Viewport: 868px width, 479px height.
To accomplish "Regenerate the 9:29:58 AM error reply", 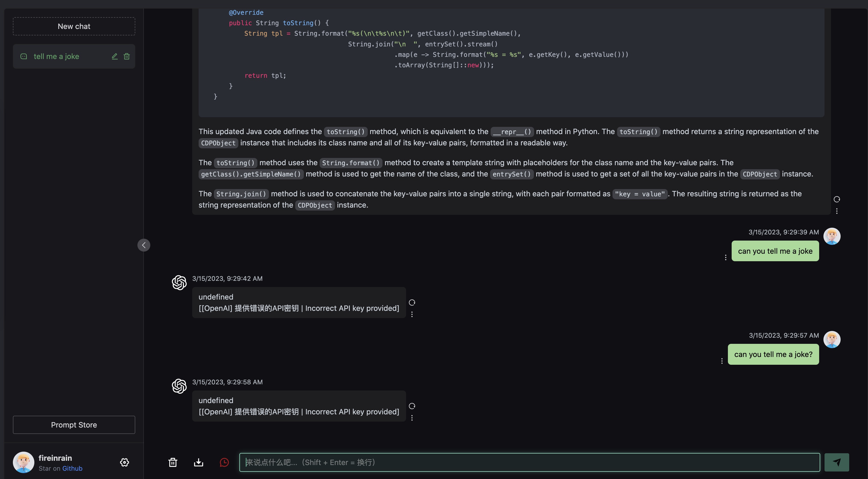I will 412,406.
